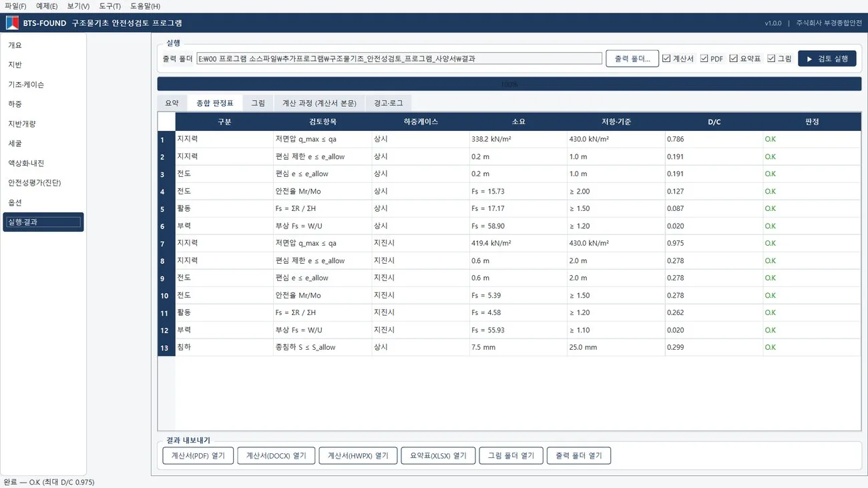Image resolution: width=868 pixels, height=488 pixels.
Task: Switch to the 종합 판정표 tab
Action: 215,102
